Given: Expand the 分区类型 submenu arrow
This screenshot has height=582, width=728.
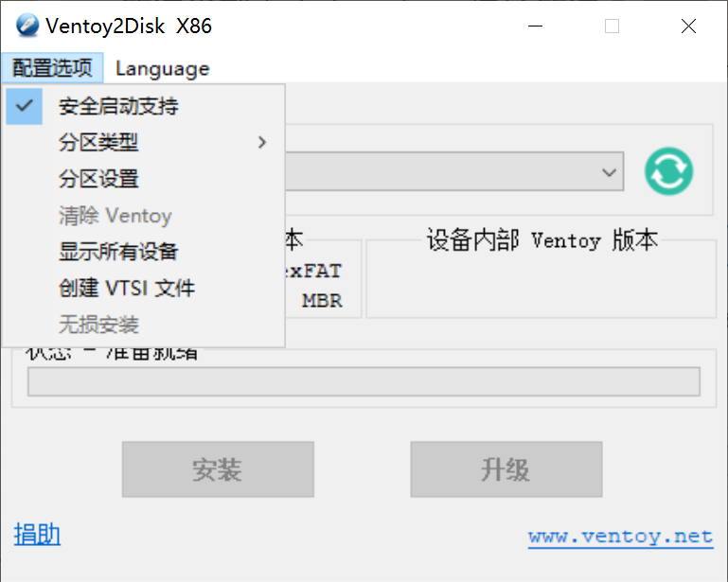Looking at the screenshot, I should pos(262,142).
